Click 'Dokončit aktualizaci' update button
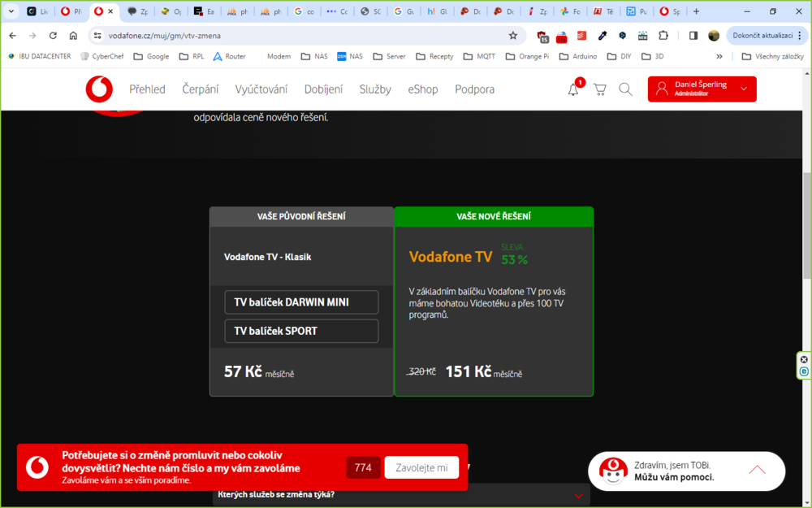The width and height of the screenshot is (812, 508). (767, 35)
